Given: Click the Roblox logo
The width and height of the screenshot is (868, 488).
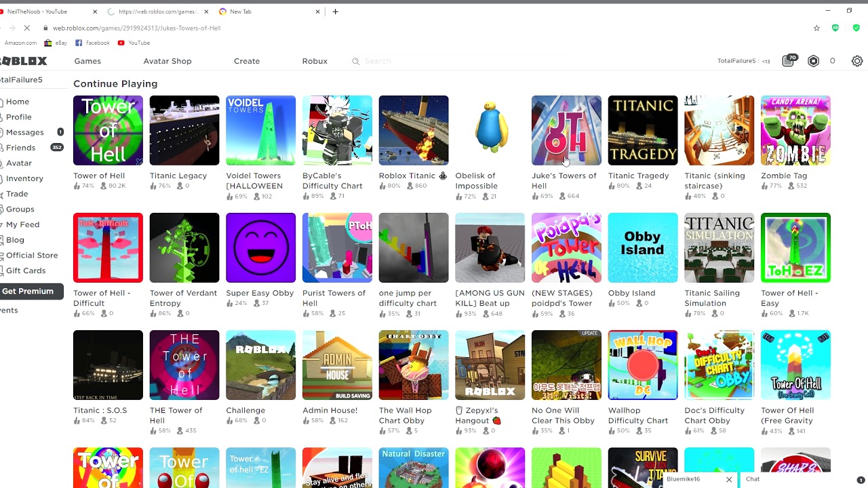Looking at the screenshot, I should [23, 61].
